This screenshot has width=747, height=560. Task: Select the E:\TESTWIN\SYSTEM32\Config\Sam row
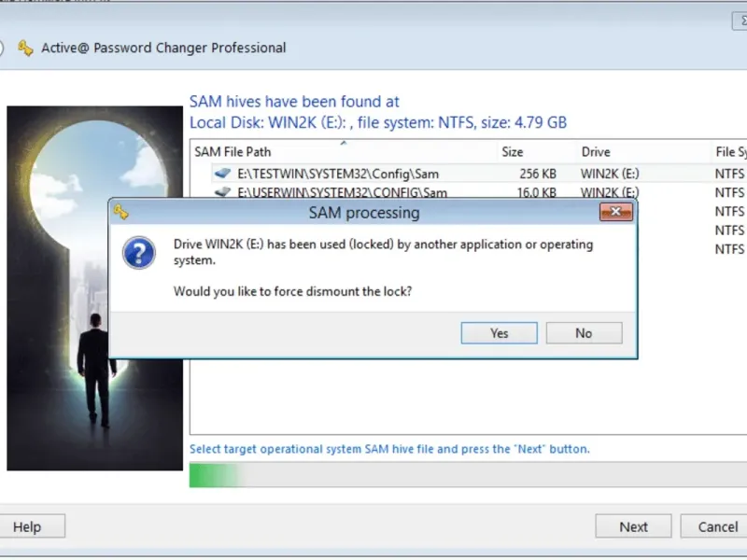478,174
